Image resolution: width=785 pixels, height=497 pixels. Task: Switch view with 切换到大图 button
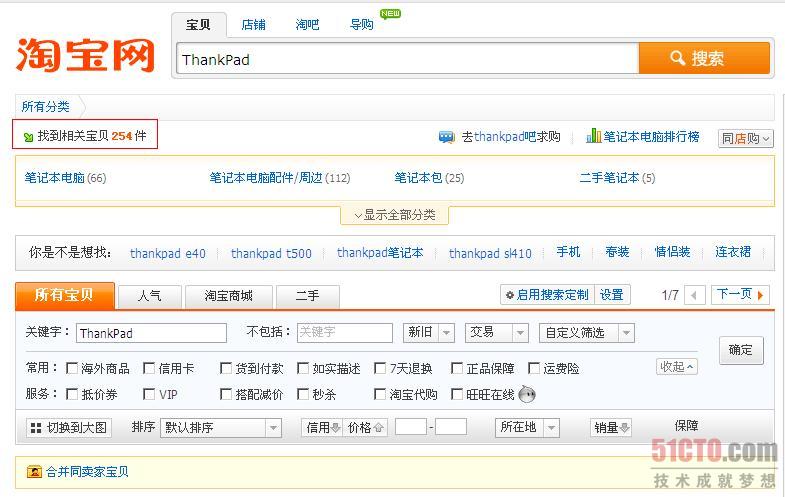(x=69, y=428)
